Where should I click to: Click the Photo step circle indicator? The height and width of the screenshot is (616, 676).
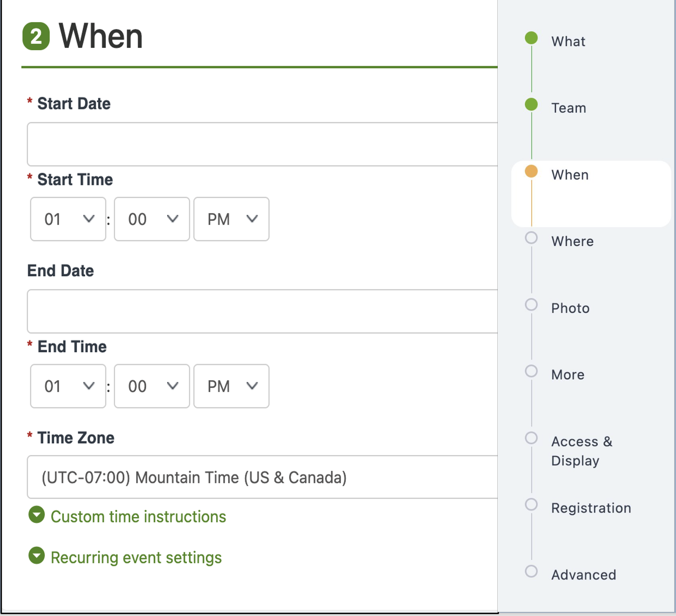tap(531, 305)
